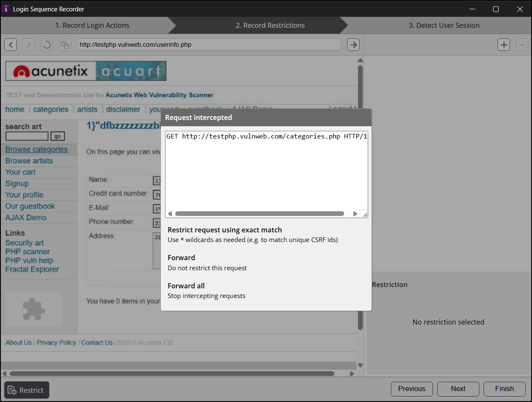Reload the current page

tap(46, 45)
